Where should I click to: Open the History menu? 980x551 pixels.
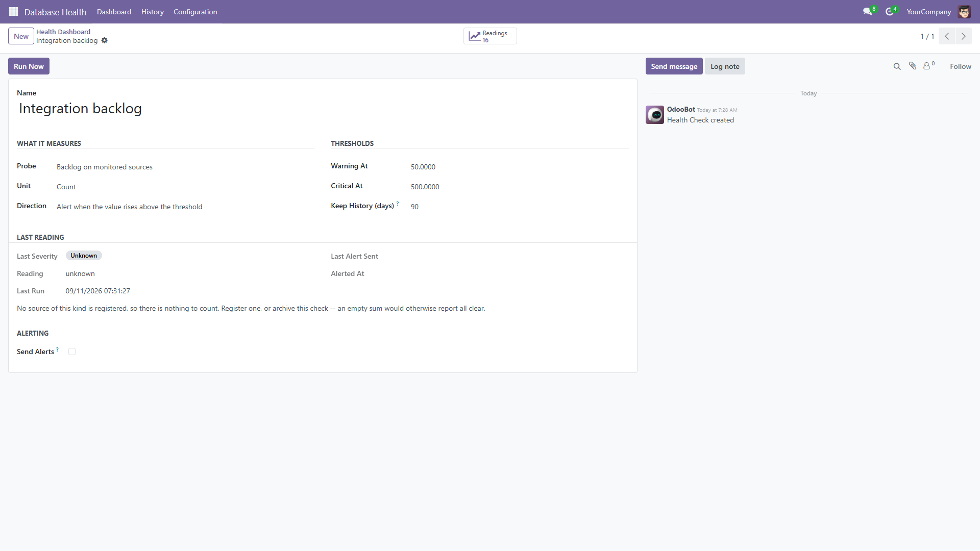pos(153,12)
